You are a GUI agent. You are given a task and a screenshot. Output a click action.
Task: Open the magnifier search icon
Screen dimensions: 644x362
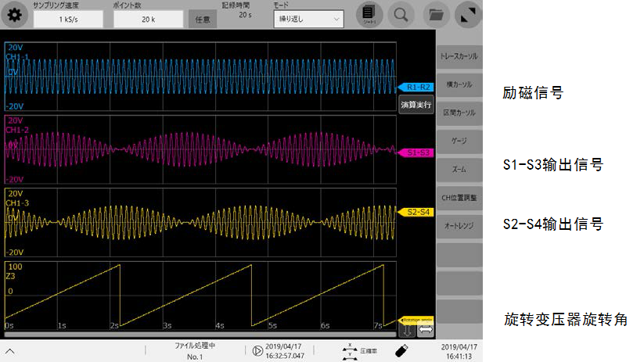click(401, 15)
